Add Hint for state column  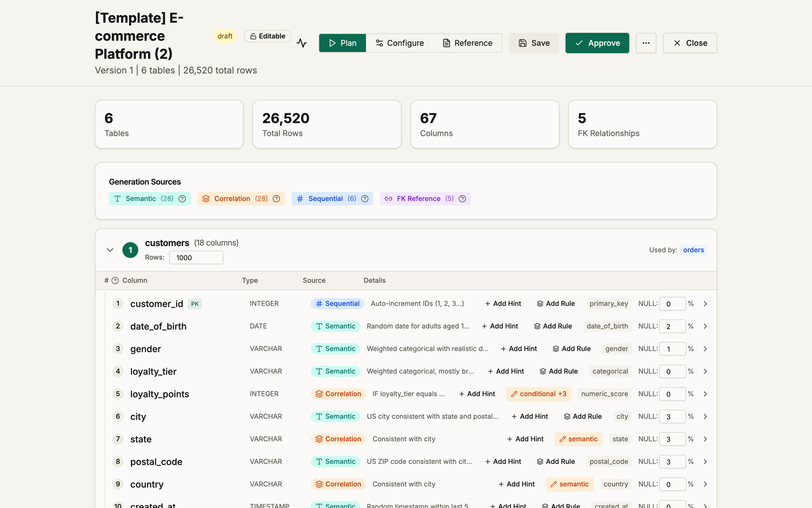(x=525, y=439)
